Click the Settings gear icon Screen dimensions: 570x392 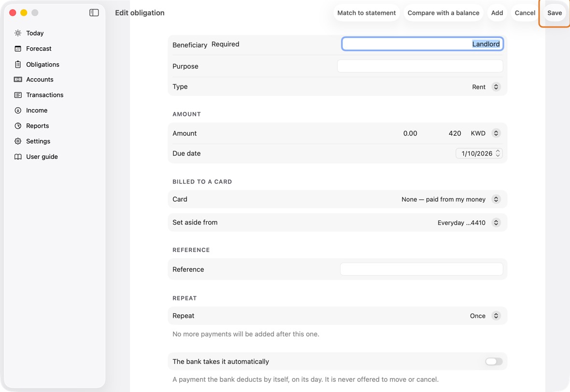18,141
